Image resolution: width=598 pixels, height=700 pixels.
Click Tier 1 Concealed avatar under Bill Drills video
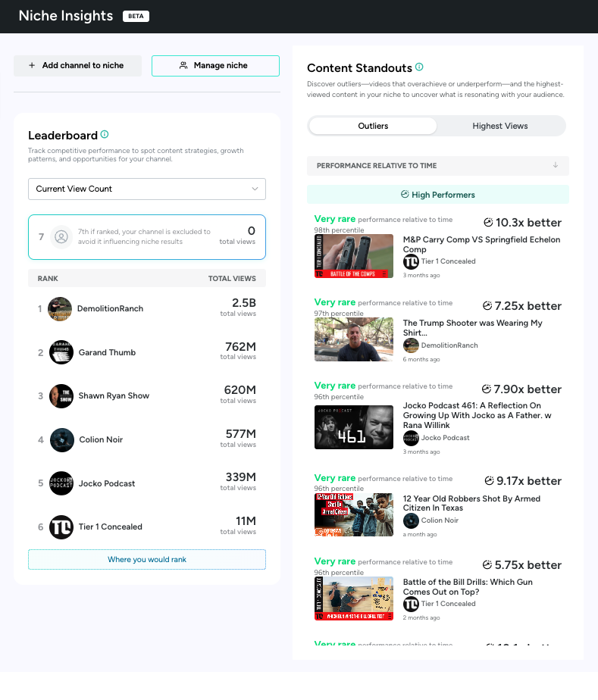tap(411, 604)
